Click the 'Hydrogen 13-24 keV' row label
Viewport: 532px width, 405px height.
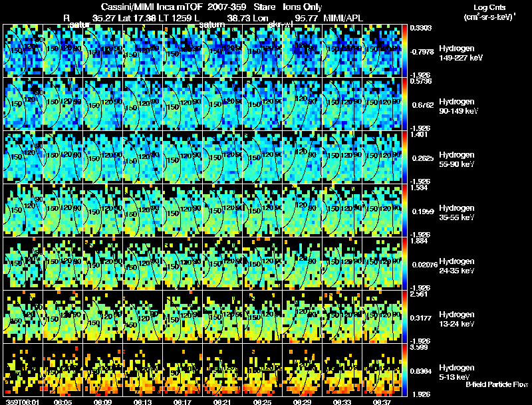coord(457,319)
